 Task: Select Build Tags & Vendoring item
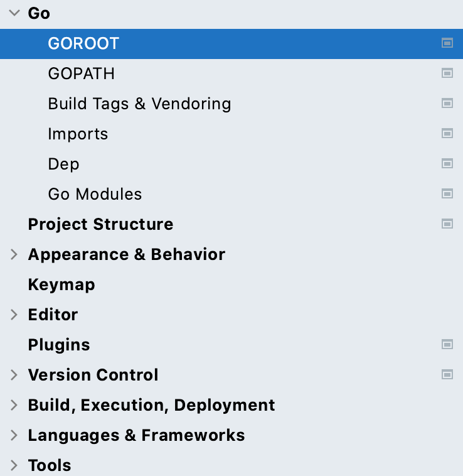coord(139,104)
